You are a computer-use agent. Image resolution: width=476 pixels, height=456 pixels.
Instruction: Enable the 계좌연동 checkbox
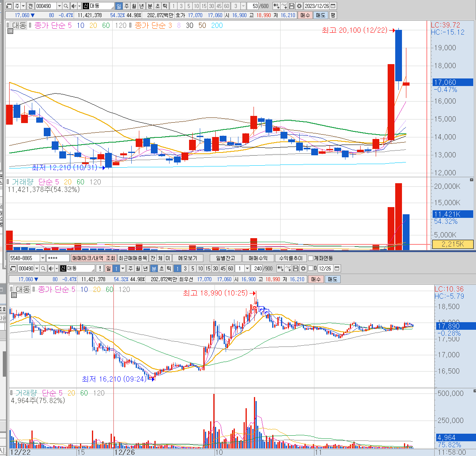point(310,258)
